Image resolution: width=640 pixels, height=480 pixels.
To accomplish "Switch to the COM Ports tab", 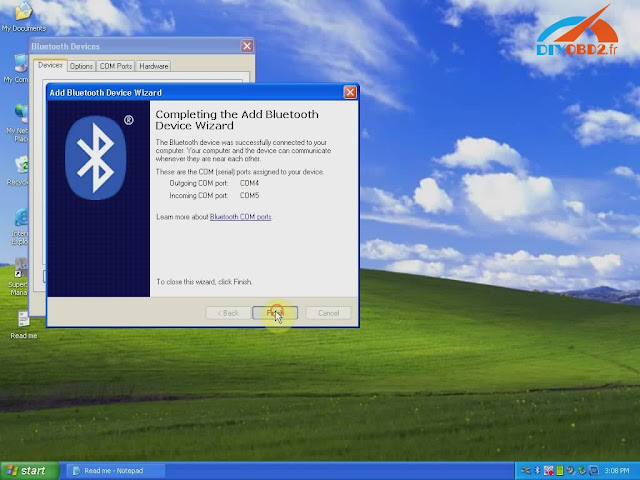I will (116, 66).
